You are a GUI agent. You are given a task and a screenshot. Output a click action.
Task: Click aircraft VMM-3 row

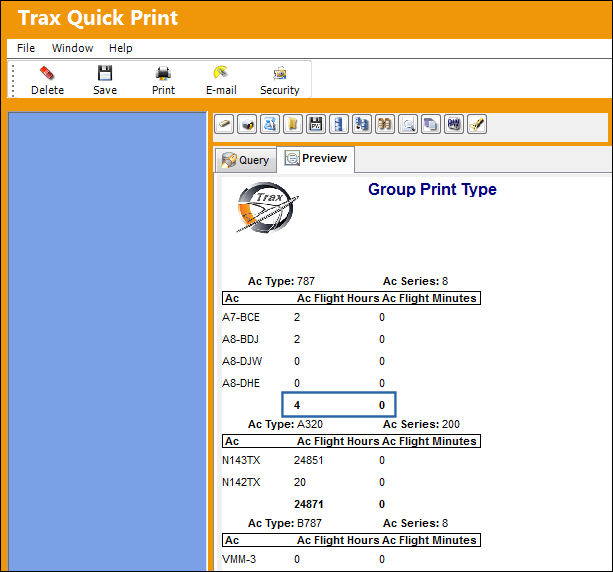point(239,559)
